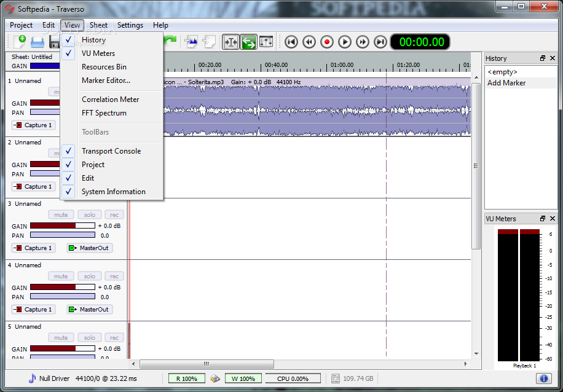
Task: Float the VU Meters panel
Action: pyautogui.click(x=543, y=219)
